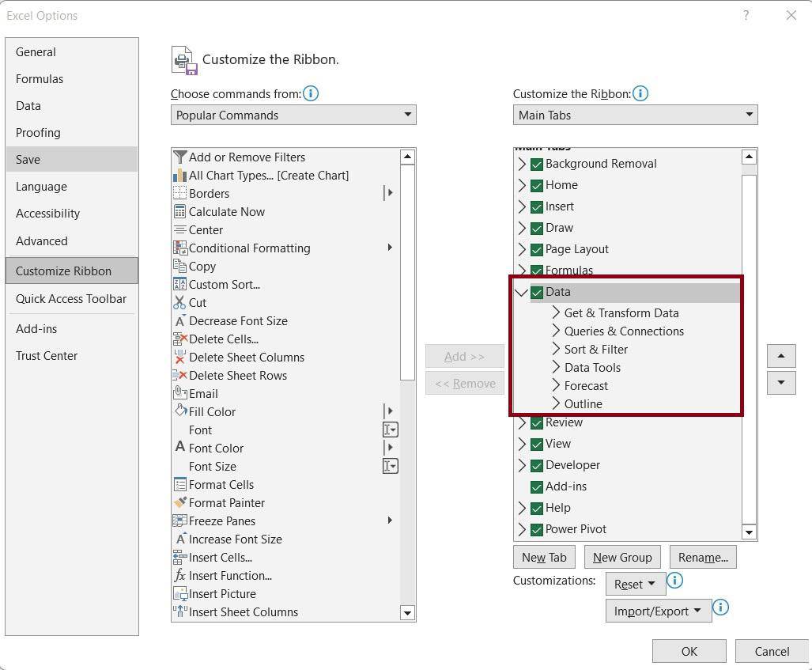
Task: Open the Import/Export dropdown button
Action: pos(658,611)
